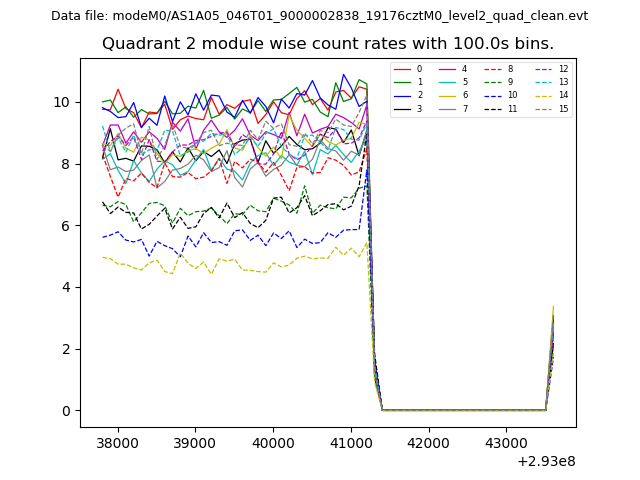Image resolution: width=640 pixels, height=480 pixels.
Task: Click the y-axis tick label 4
Action: coord(66,287)
